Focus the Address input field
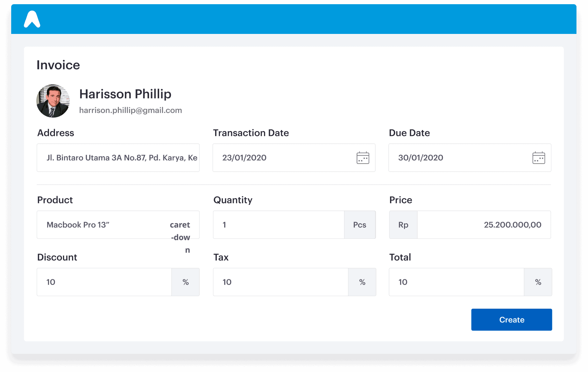The image size is (588, 372). (x=118, y=158)
